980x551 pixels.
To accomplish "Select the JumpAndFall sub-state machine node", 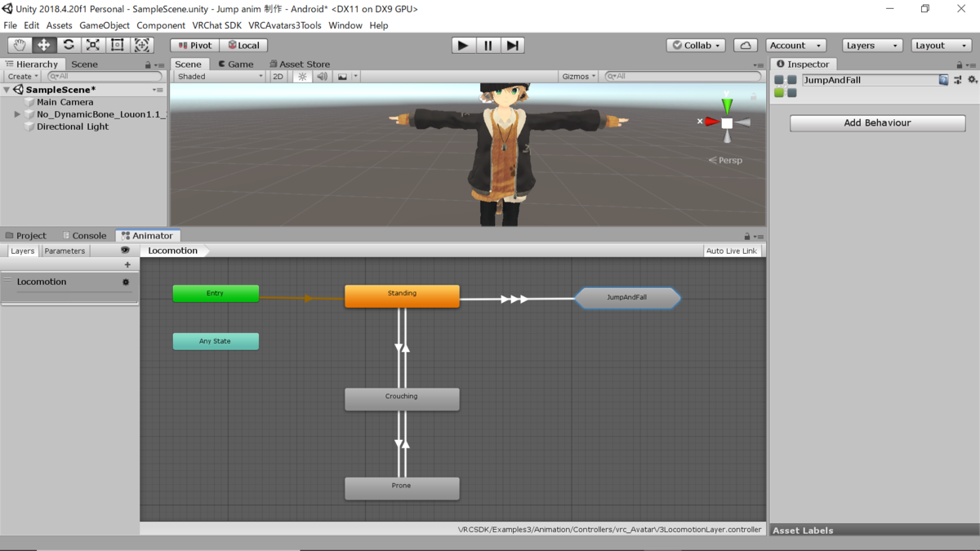I will coord(627,298).
